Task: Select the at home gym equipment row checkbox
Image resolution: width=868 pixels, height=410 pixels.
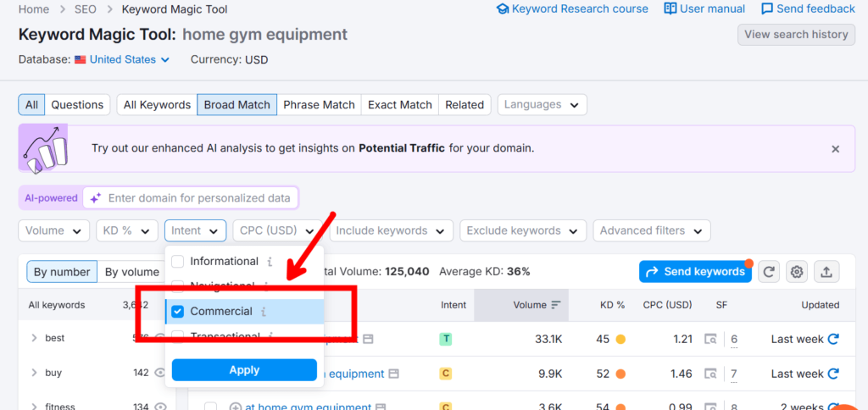Action: [x=210, y=407]
